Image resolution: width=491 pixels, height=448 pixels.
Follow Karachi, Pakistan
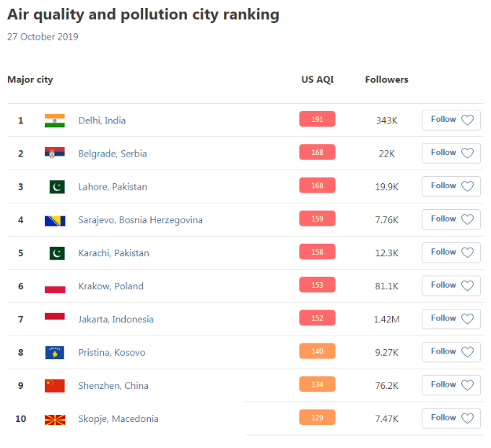click(x=451, y=252)
